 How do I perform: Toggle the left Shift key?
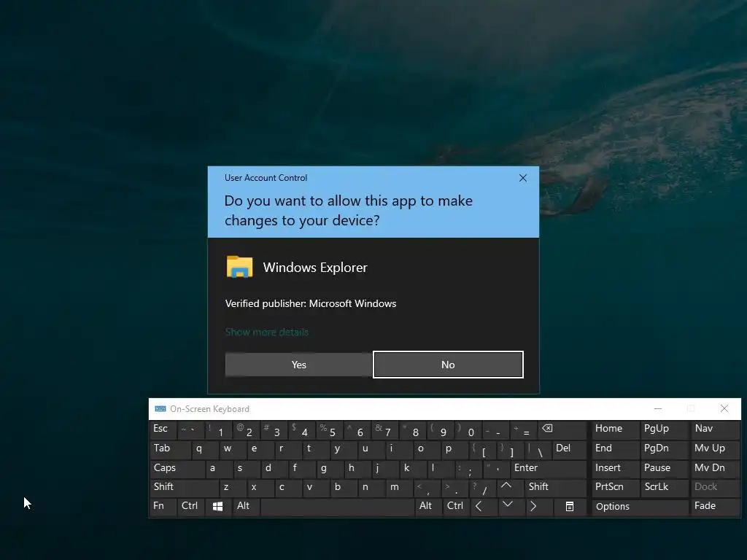pyautogui.click(x=184, y=487)
